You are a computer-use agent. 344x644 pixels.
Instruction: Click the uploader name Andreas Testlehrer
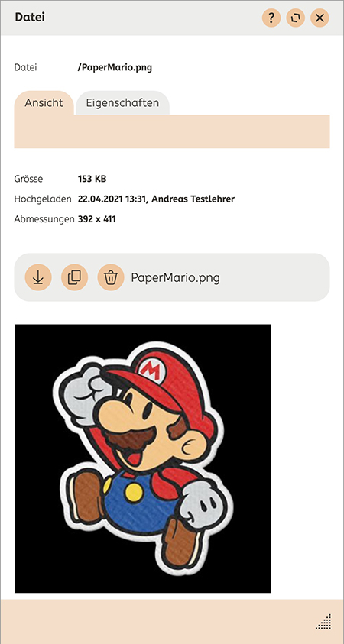click(193, 199)
